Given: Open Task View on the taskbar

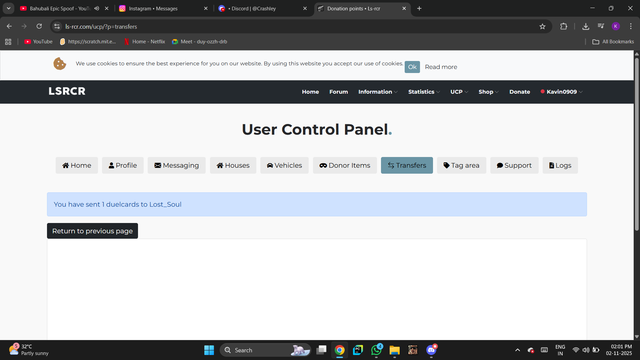Looking at the screenshot, I should pos(322,350).
